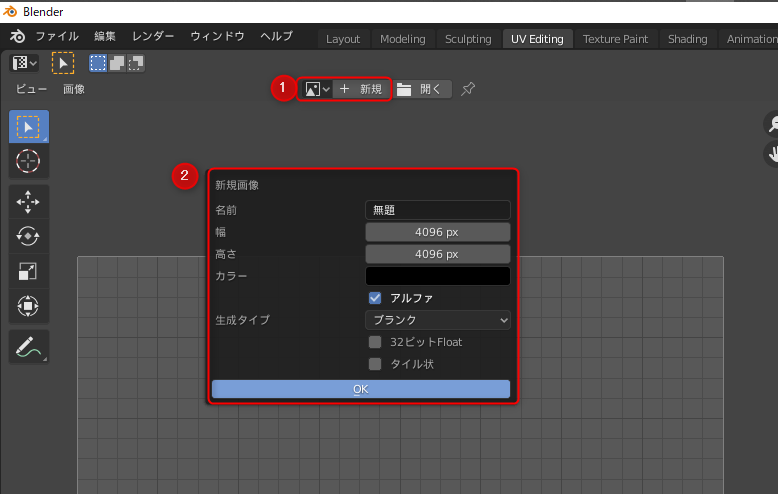Viewport: 778px width, 494px height.
Task: Open the image browse dropdown
Action: coord(317,89)
